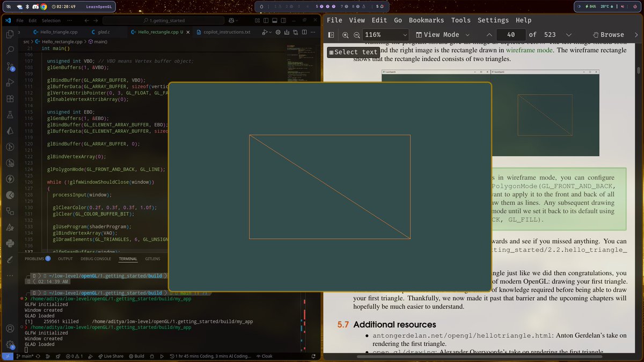The width and height of the screenshot is (644, 362).
Task: Open errors and warnings status counter
Action: coord(74,356)
